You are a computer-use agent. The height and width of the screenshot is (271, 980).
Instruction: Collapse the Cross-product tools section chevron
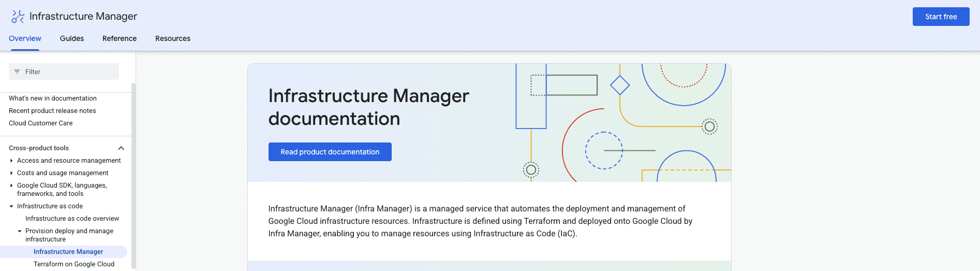[x=121, y=148]
